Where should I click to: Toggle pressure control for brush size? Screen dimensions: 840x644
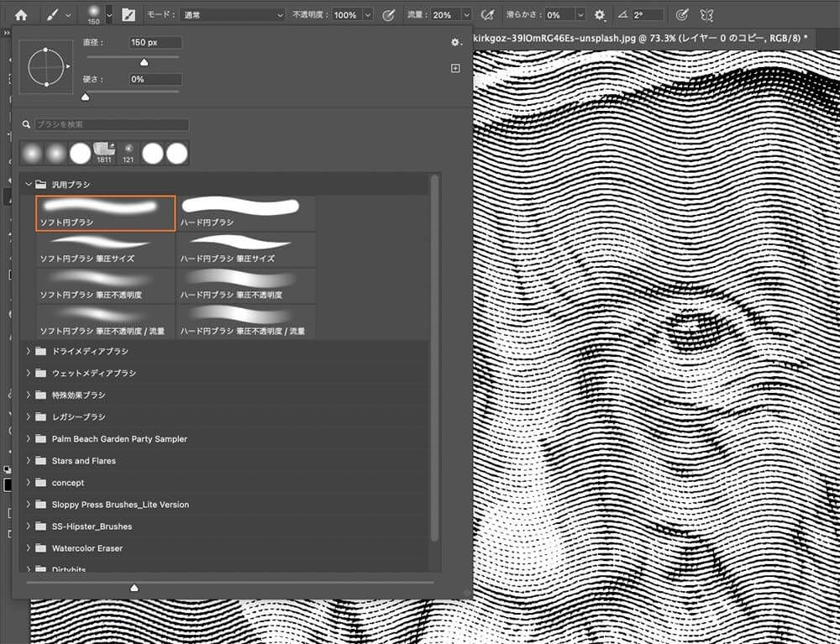coord(681,15)
